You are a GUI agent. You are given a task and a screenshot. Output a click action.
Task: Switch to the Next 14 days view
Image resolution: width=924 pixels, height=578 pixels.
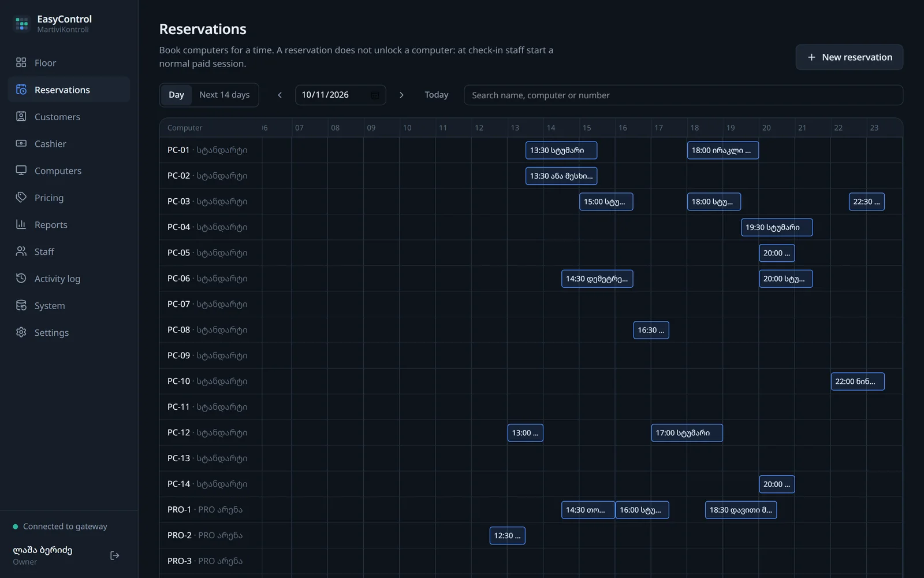click(x=225, y=95)
